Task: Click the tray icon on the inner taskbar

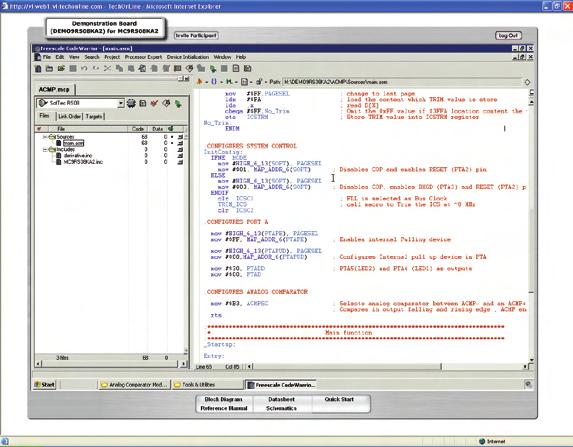Action: pos(528,384)
